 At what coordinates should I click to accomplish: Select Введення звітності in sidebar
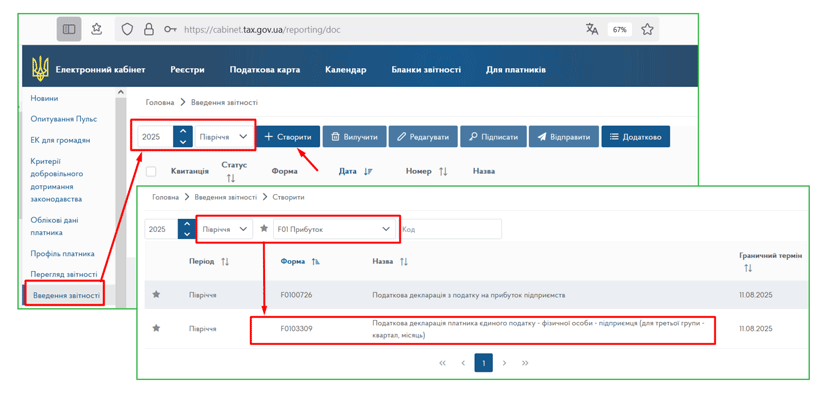[66, 295]
